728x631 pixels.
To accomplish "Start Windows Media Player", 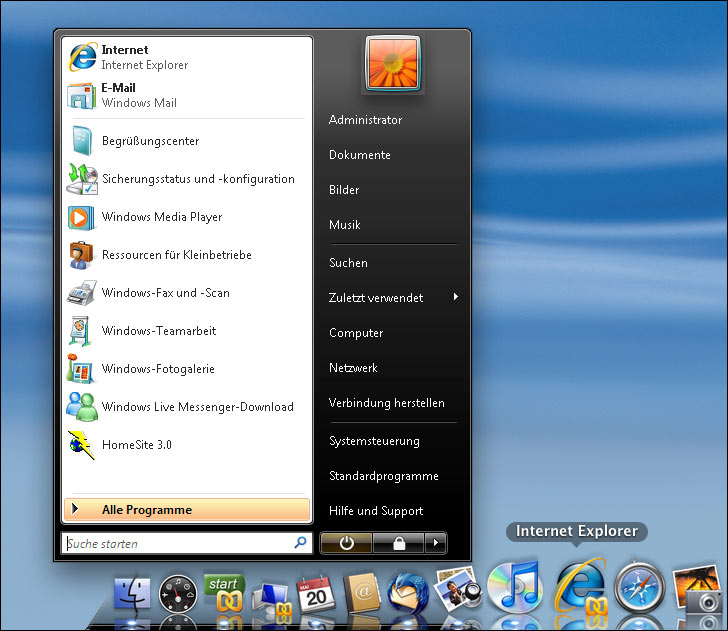I will (x=187, y=217).
